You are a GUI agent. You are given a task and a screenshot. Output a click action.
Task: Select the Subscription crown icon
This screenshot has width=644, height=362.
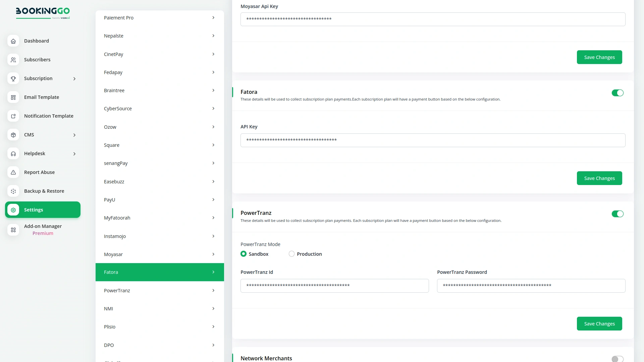(x=13, y=78)
